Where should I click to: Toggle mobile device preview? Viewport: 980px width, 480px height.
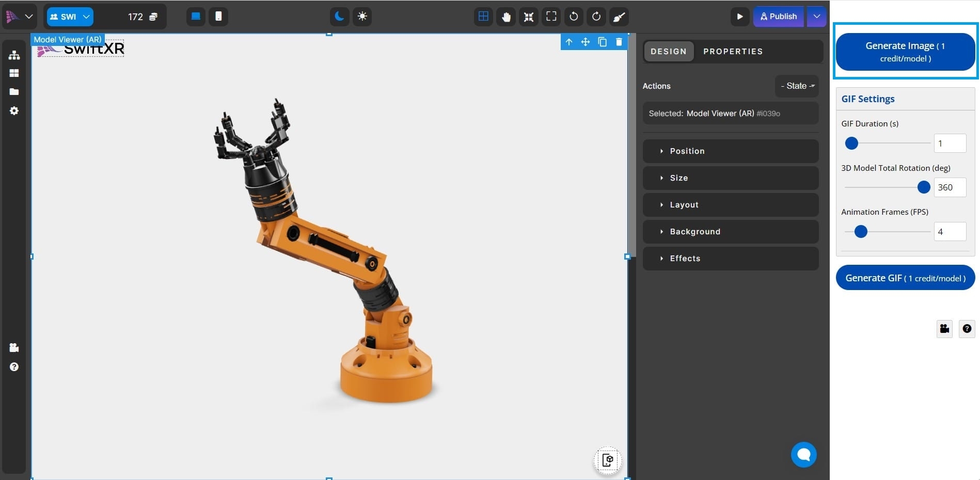tap(218, 17)
